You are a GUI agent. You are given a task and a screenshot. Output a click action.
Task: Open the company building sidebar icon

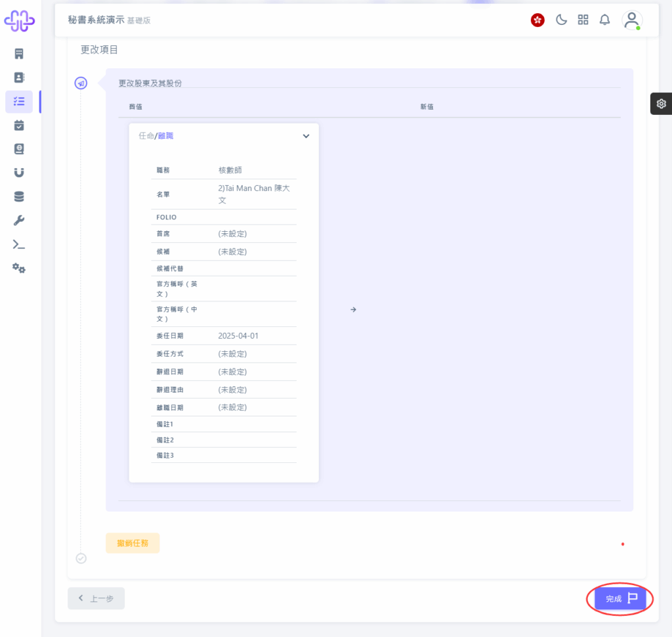click(19, 54)
